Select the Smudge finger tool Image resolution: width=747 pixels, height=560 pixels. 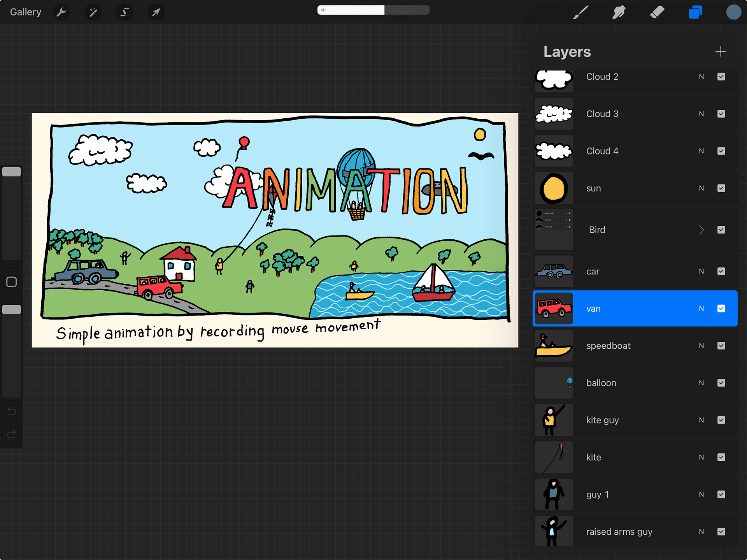point(619,12)
